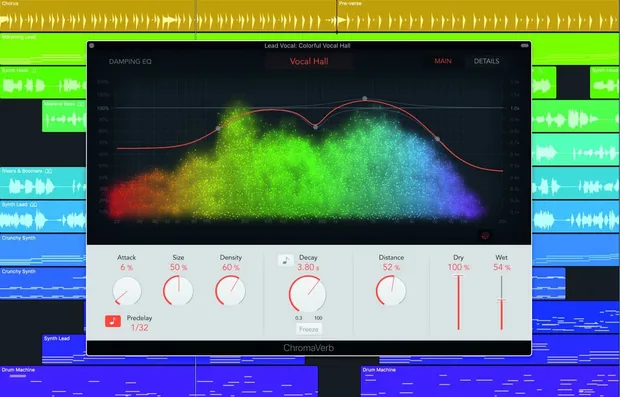Click the Decay value 3.80 s
620x397 pixels.
308,267
